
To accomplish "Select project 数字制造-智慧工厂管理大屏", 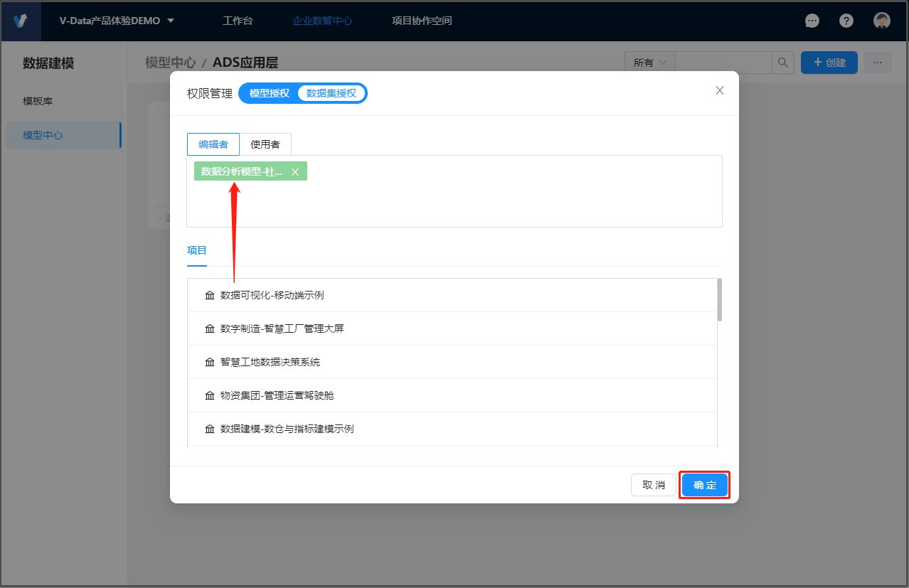I will pos(282,328).
